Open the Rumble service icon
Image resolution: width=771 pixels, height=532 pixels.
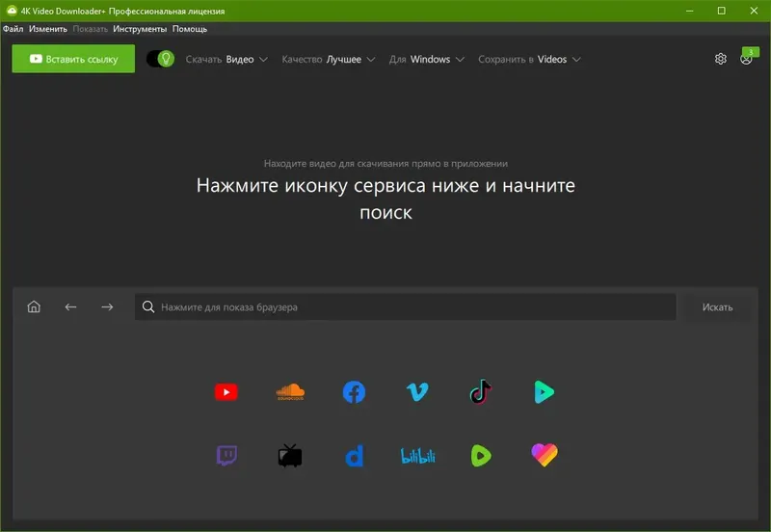click(481, 456)
